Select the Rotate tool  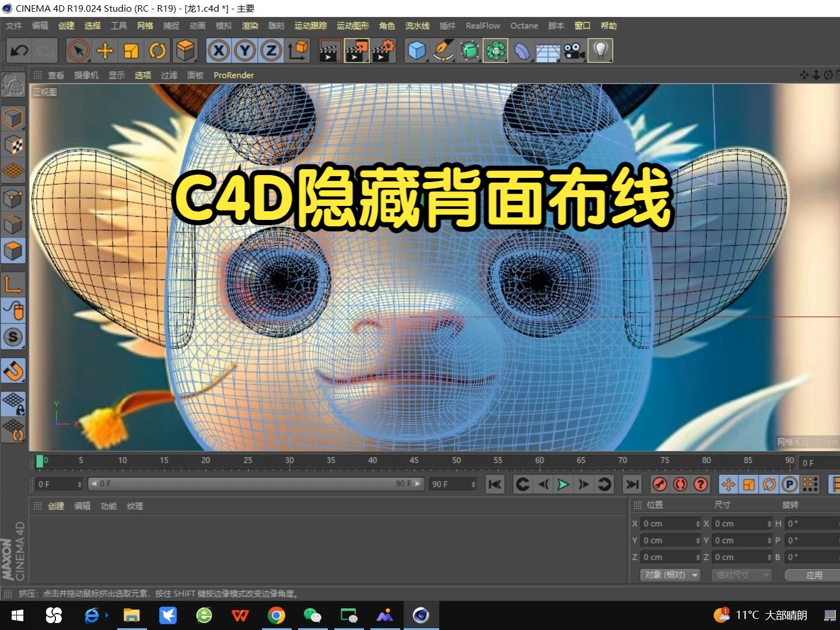(157, 51)
